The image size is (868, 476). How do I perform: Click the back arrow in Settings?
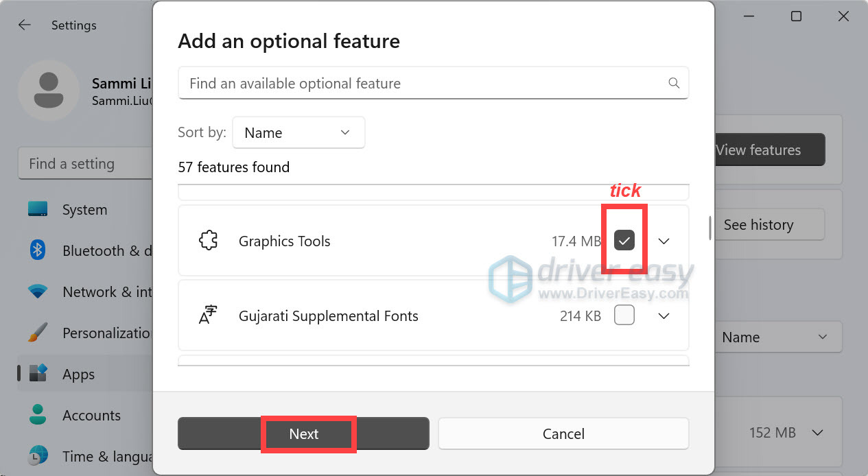click(25, 25)
